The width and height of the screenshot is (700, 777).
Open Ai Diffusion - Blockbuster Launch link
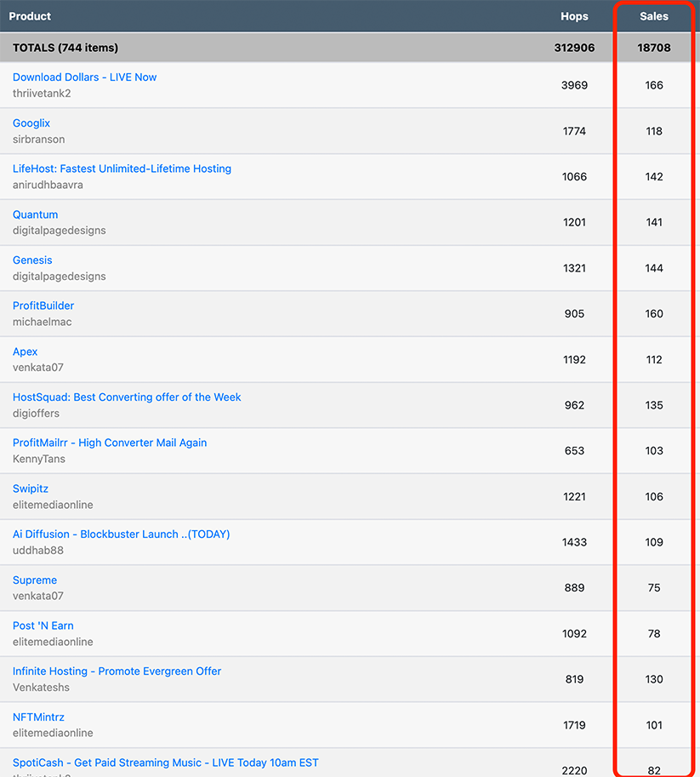121,534
